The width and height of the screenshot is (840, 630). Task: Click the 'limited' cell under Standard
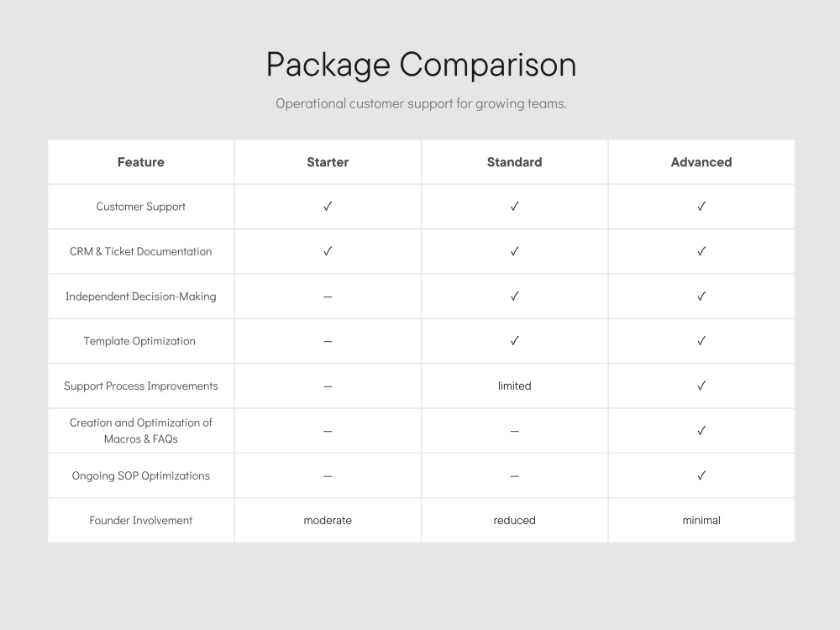(514, 386)
